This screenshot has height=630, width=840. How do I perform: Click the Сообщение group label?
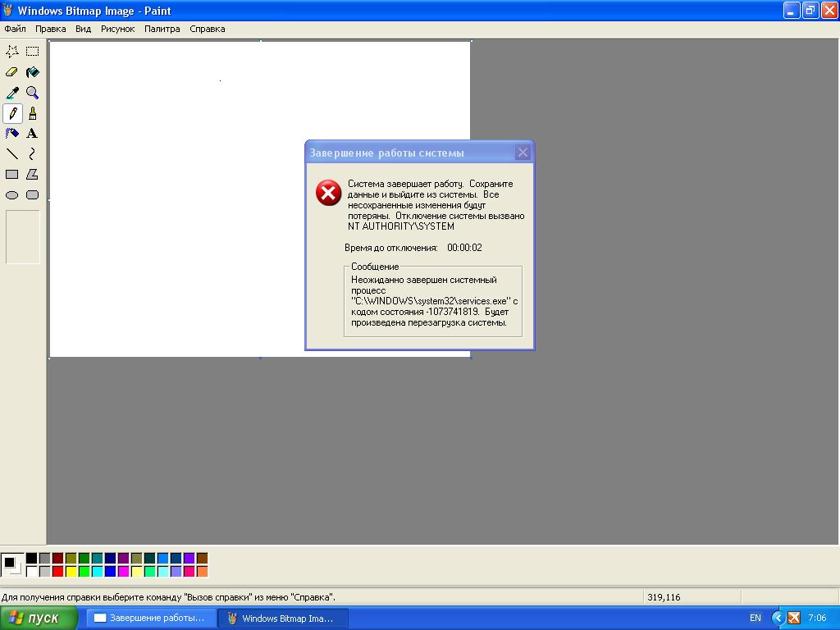[x=375, y=267]
